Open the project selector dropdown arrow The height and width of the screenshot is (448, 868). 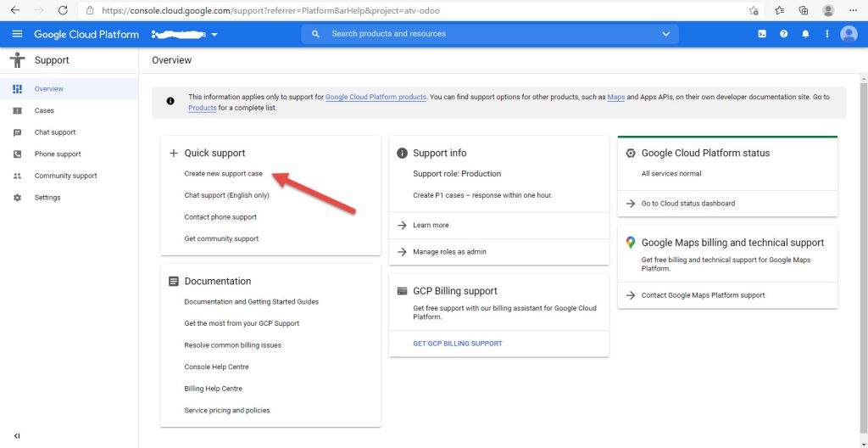click(214, 35)
